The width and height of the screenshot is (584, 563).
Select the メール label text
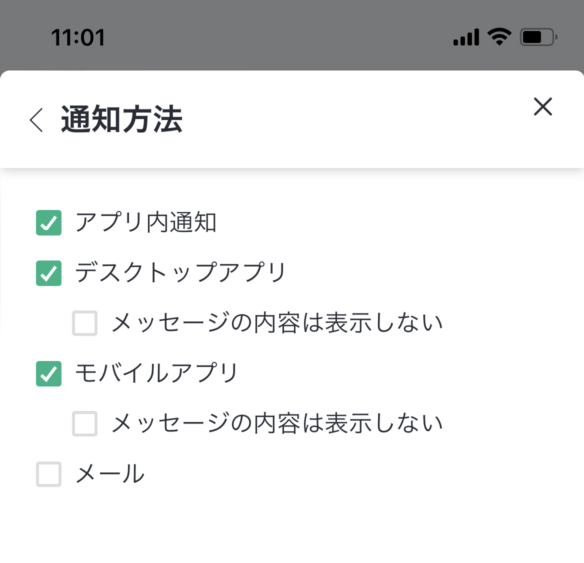point(110,474)
